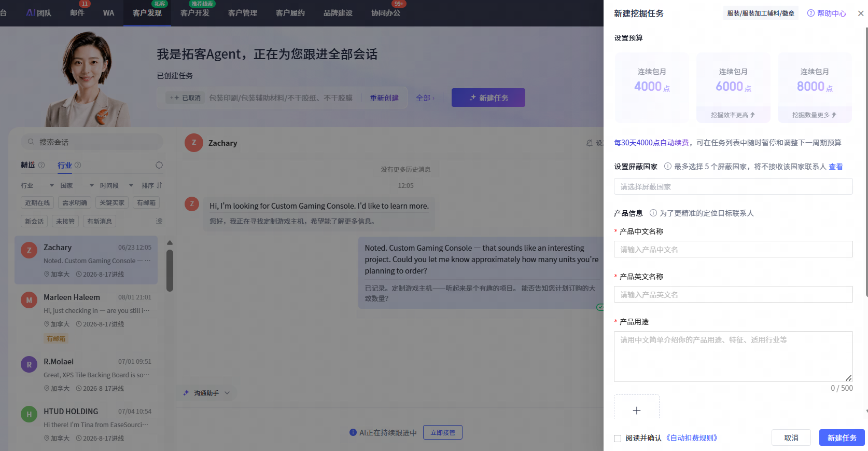Click 查看 link for 屏蔽国家
The image size is (868, 451).
point(836,167)
